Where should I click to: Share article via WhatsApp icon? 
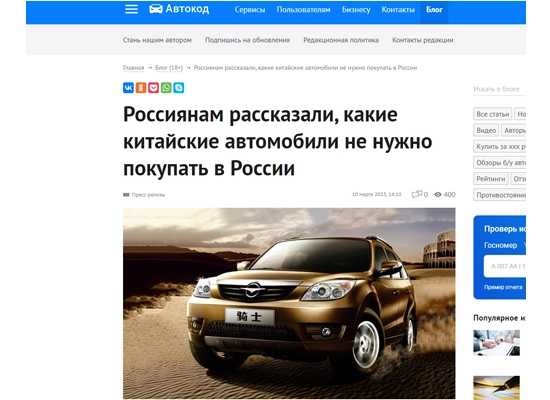pyautogui.click(x=166, y=87)
